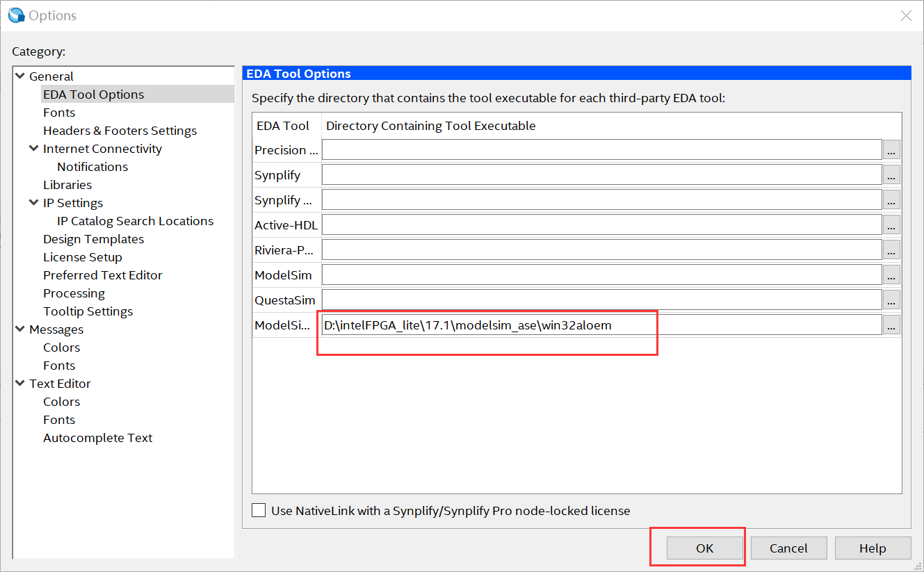The height and width of the screenshot is (572, 924).
Task: Select the Internet Connectivity item
Action: [x=102, y=149]
